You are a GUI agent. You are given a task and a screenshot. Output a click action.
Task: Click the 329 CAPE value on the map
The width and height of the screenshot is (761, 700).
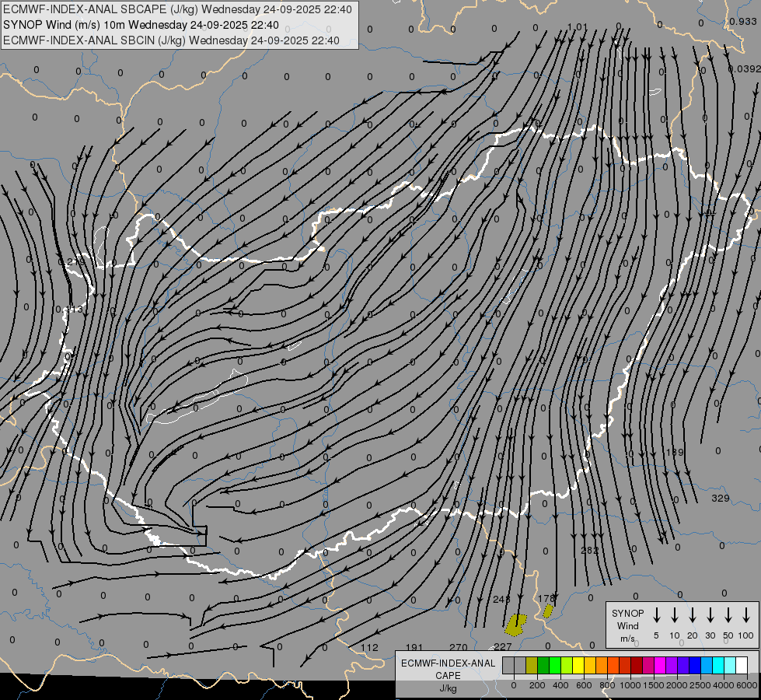pos(721,498)
